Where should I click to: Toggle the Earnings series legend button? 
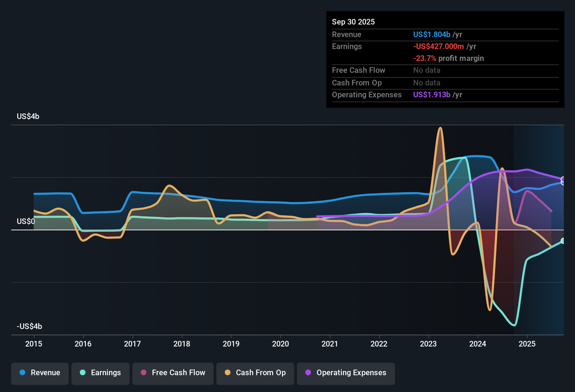pos(101,373)
